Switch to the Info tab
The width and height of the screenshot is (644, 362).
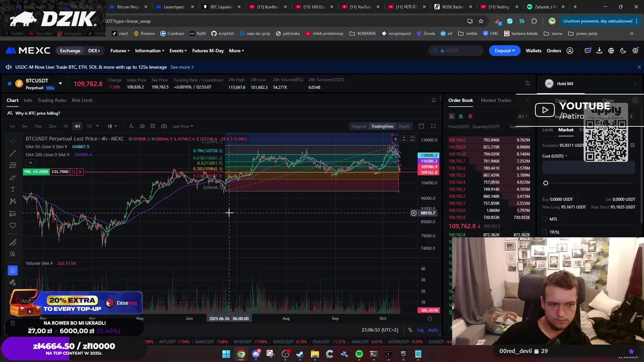tap(28, 100)
